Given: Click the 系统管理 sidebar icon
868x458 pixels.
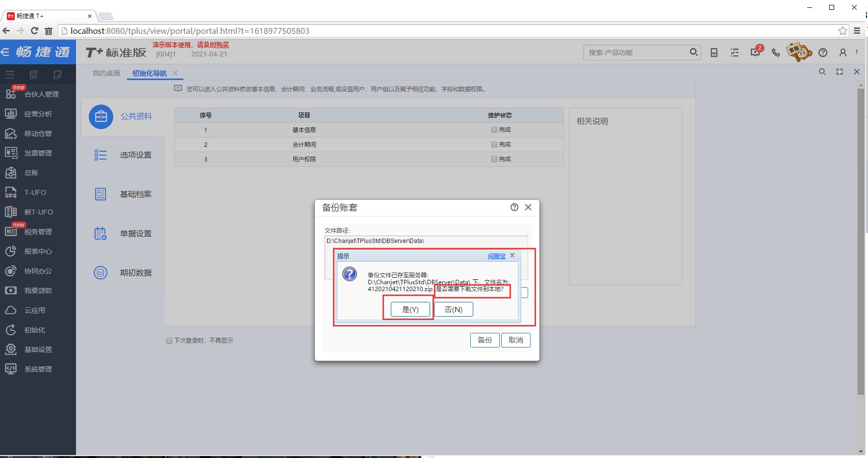Looking at the screenshot, I should pos(11,369).
